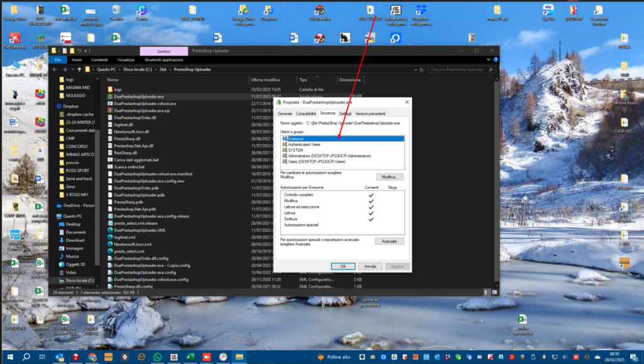Expand the OneDrive tree node
Viewport: 644px width, 364px height.
pyautogui.click(x=53, y=205)
